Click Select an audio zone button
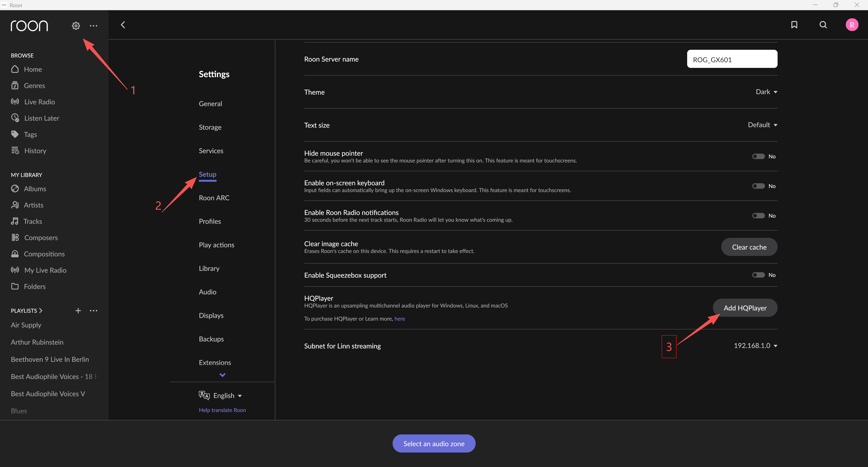The width and height of the screenshot is (868, 467). 434,443
